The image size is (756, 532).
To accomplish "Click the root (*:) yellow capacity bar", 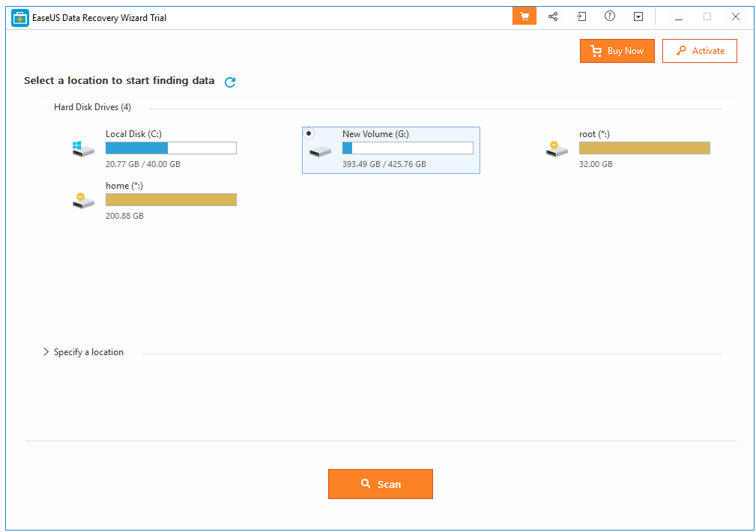I will [x=644, y=148].
